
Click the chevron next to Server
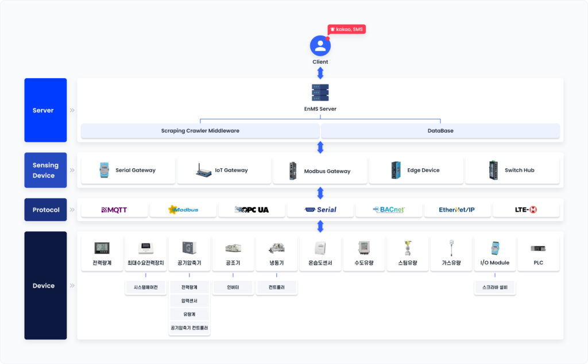coord(72,110)
